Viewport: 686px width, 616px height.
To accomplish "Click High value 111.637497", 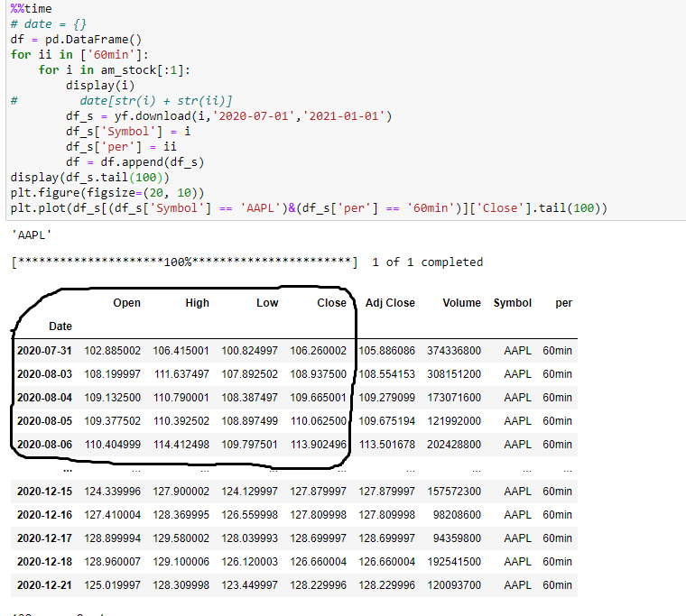I will [181, 374].
